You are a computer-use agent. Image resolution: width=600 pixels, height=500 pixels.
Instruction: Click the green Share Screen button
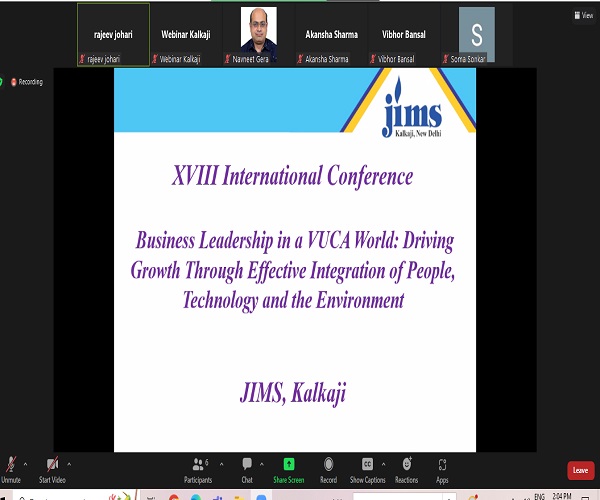[289, 470]
